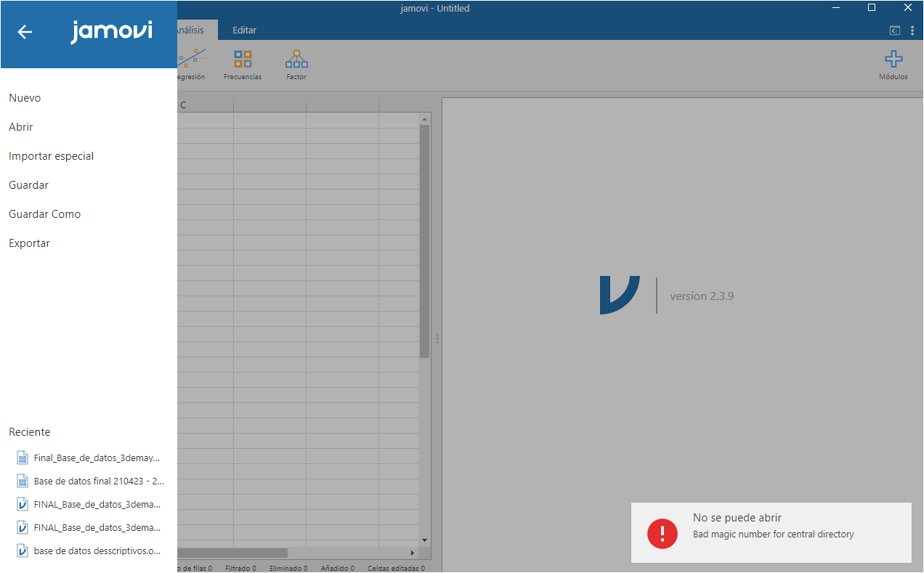Switch to the Editar tab

(x=244, y=31)
